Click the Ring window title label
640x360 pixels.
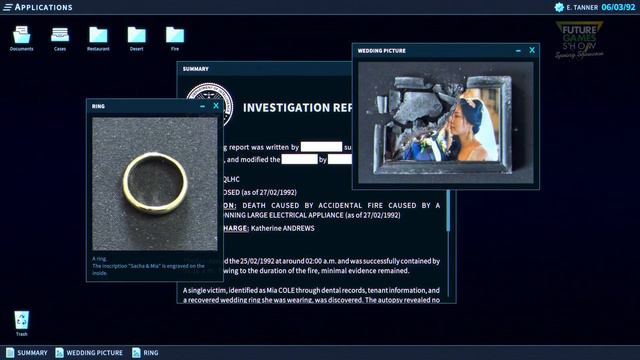(x=98, y=106)
